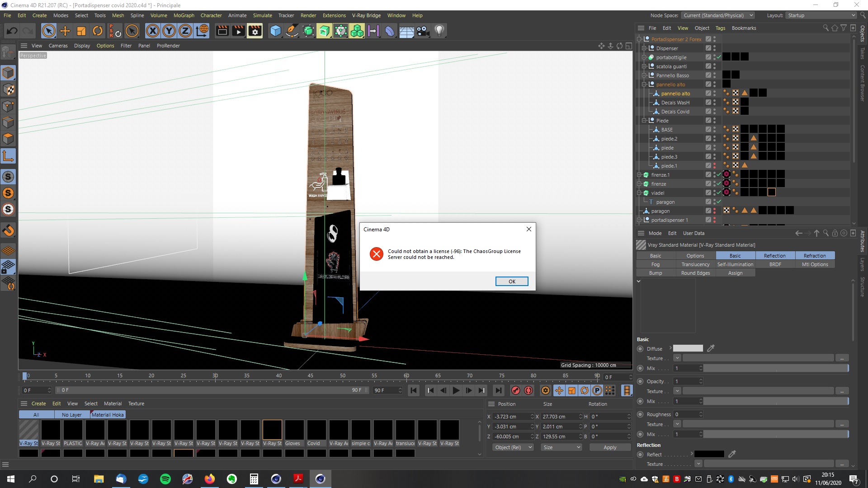Click Make Editable icon in left toolbar
Screen dimensions: 868x488
pyautogui.click(x=8, y=52)
